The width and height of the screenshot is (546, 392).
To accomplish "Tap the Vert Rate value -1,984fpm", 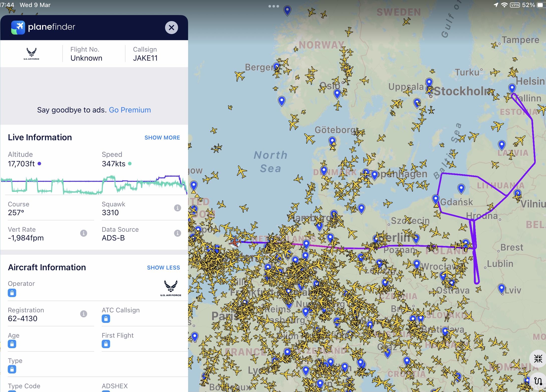I will point(26,238).
